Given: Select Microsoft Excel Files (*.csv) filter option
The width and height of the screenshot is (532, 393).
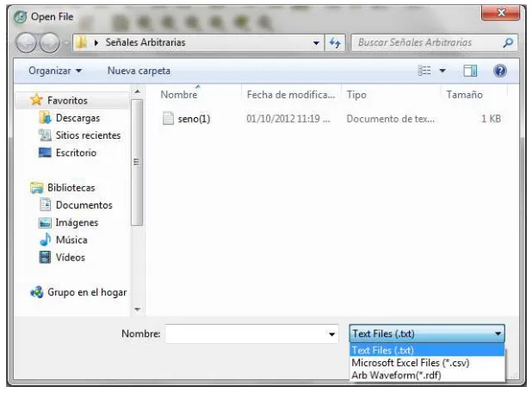Looking at the screenshot, I should click(x=427, y=363).
